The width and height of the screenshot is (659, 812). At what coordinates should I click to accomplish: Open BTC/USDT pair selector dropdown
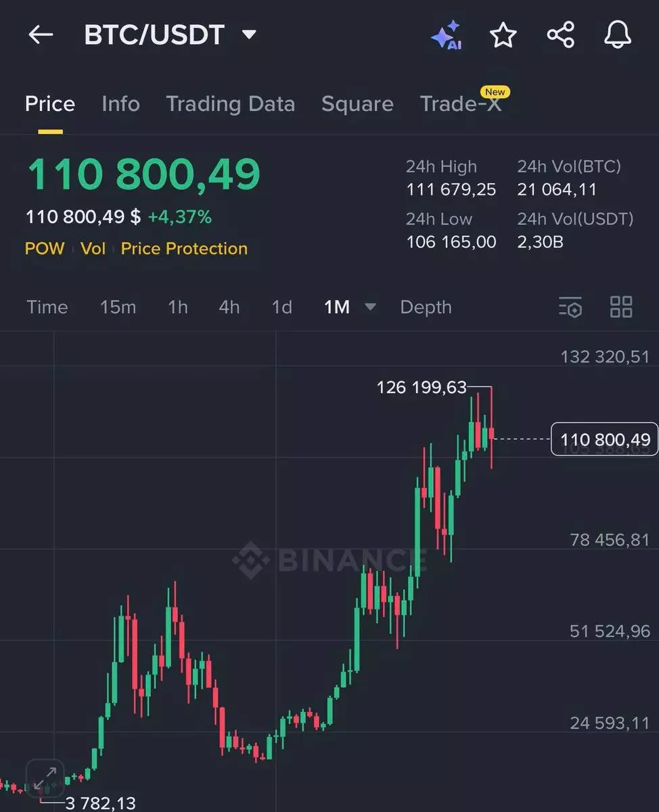click(x=249, y=34)
